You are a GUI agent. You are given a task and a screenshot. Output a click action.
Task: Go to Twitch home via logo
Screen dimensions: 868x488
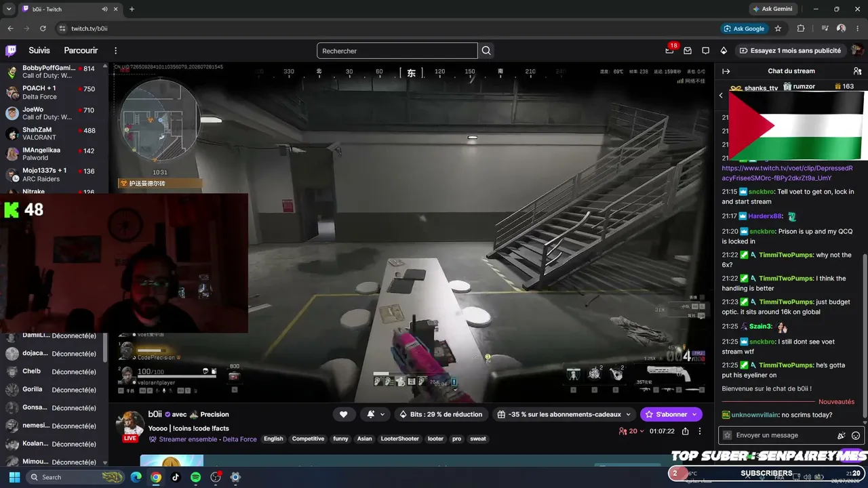point(11,51)
